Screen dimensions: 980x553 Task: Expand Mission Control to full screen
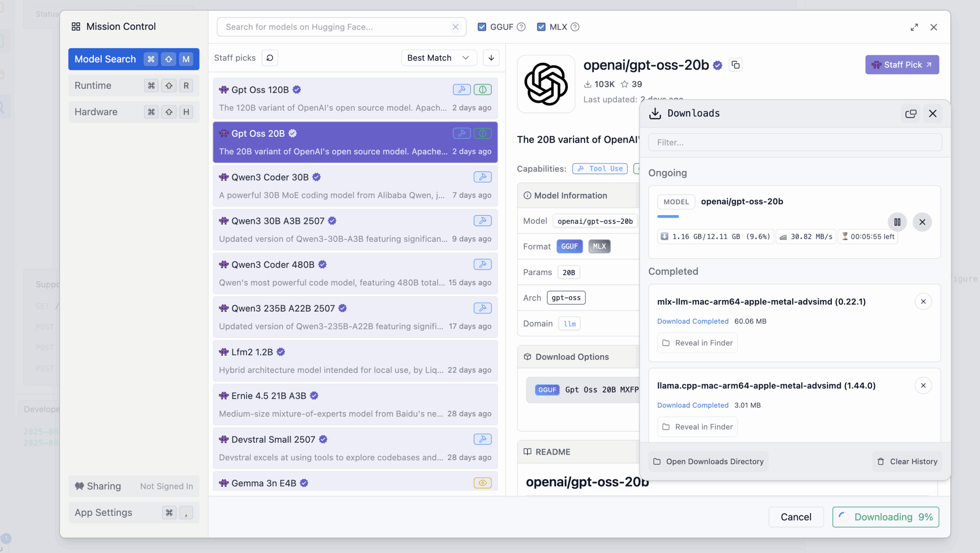(x=914, y=27)
